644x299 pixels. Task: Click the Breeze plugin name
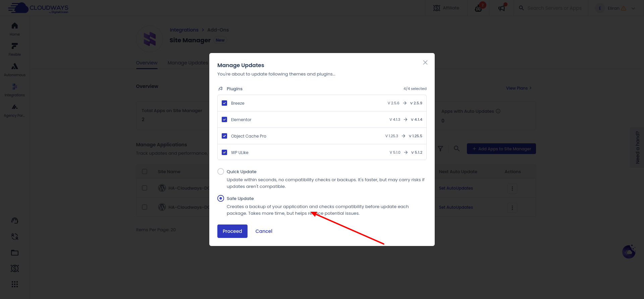click(x=238, y=103)
